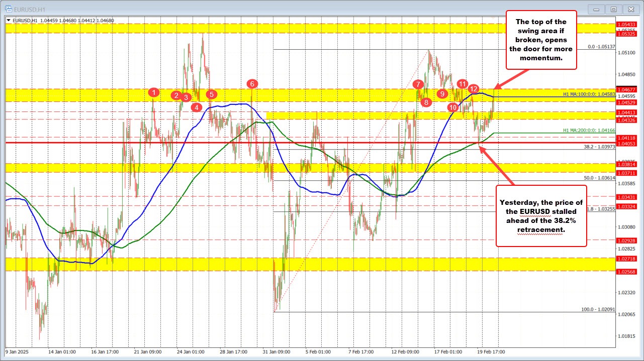Select the 'Yesterday, the price' annotation box

pyautogui.click(x=541, y=215)
